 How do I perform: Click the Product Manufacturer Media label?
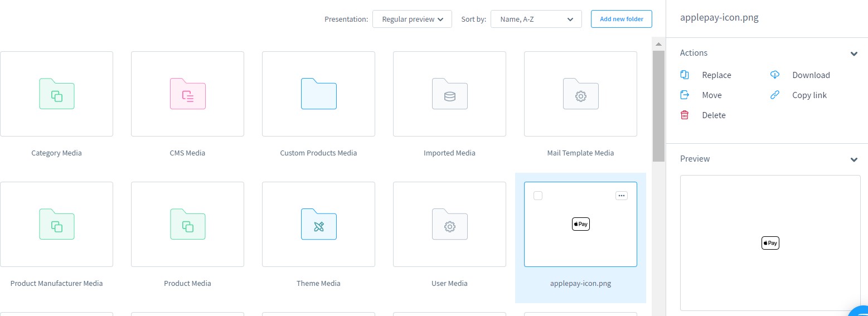coord(56,283)
